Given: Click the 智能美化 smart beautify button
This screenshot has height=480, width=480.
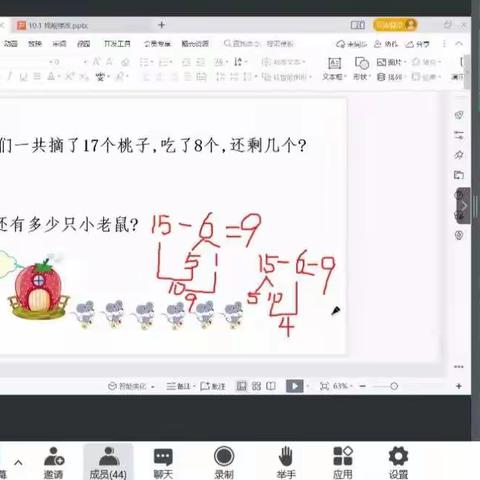Looking at the screenshot, I should (x=127, y=386).
